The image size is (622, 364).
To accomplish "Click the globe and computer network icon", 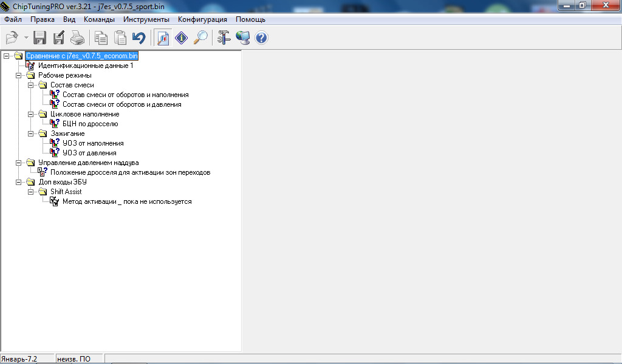I will (243, 38).
